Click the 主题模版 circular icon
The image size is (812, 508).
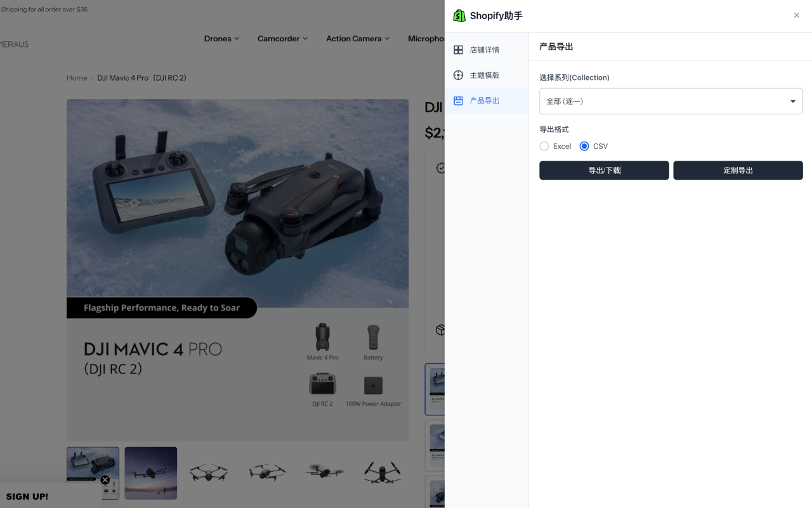point(458,76)
